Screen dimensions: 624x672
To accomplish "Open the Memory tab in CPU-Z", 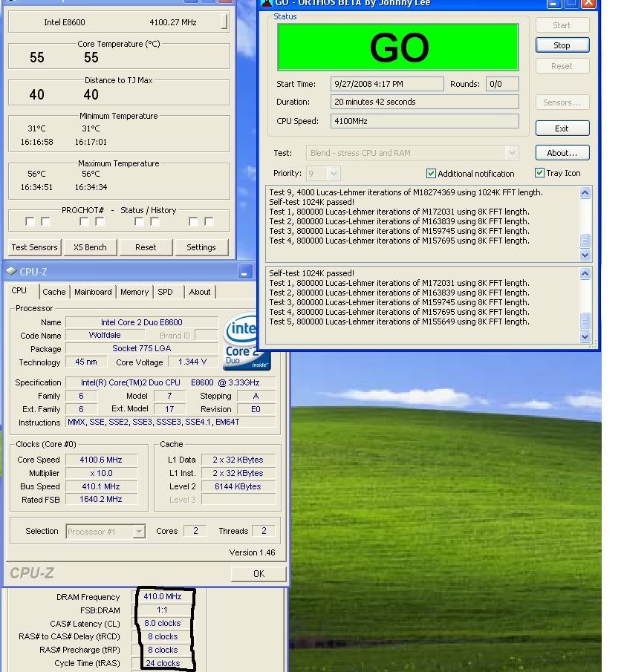I will tap(134, 292).
